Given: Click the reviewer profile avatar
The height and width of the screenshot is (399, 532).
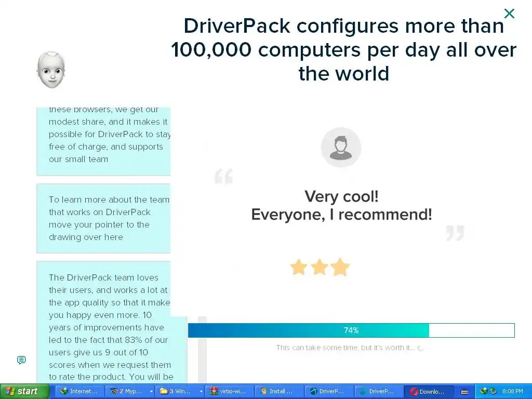Looking at the screenshot, I should coord(341,147).
